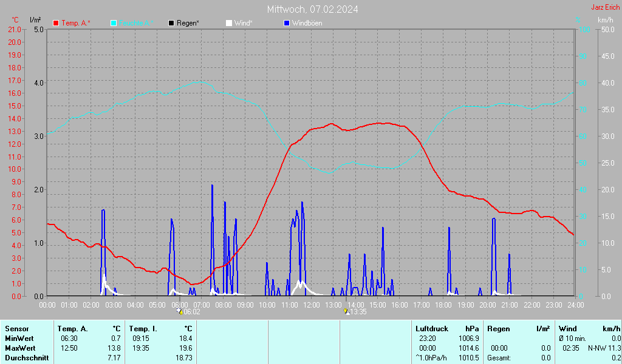This screenshot has height=364, width=622.
Task: Click the cyan Feuchte A. legend swatch
Action: pyautogui.click(x=114, y=24)
